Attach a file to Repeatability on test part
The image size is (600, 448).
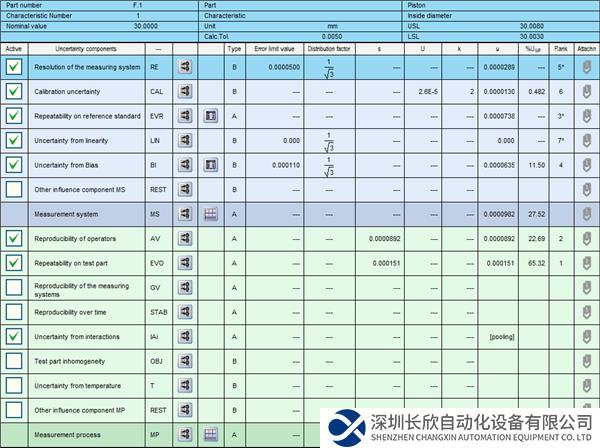pyautogui.click(x=586, y=263)
